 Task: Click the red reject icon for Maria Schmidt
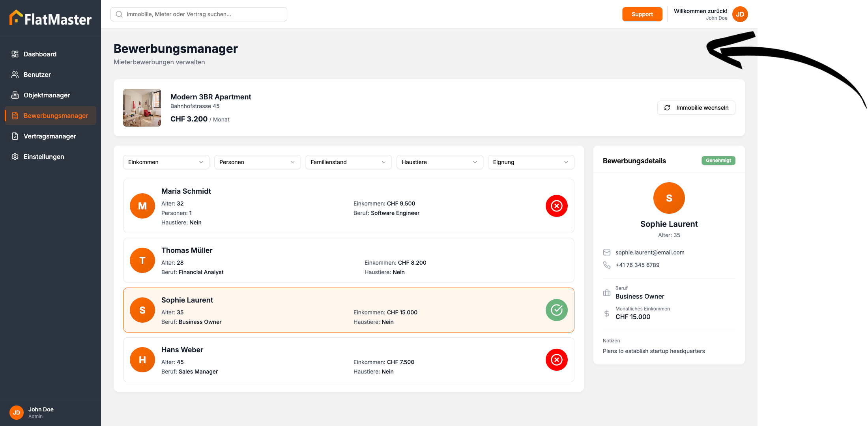point(556,206)
